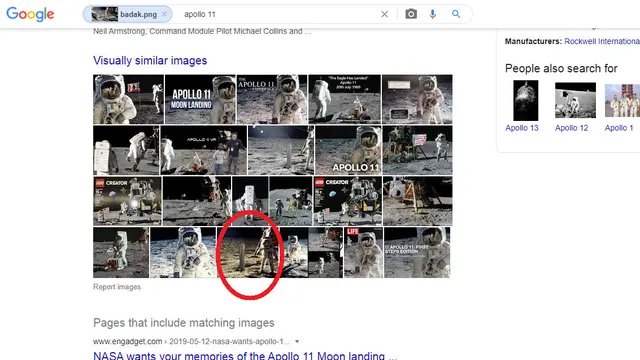The height and width of the screenshot is (360, 640).
Task: Click the 'People also search for' heading
Action: (x=561, y=68)
